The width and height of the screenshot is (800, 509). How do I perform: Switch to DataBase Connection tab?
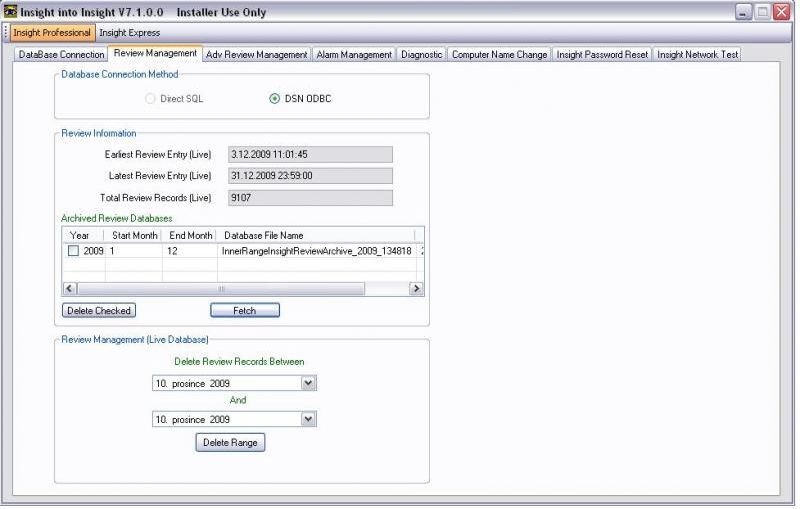click(x=61, y=55)
